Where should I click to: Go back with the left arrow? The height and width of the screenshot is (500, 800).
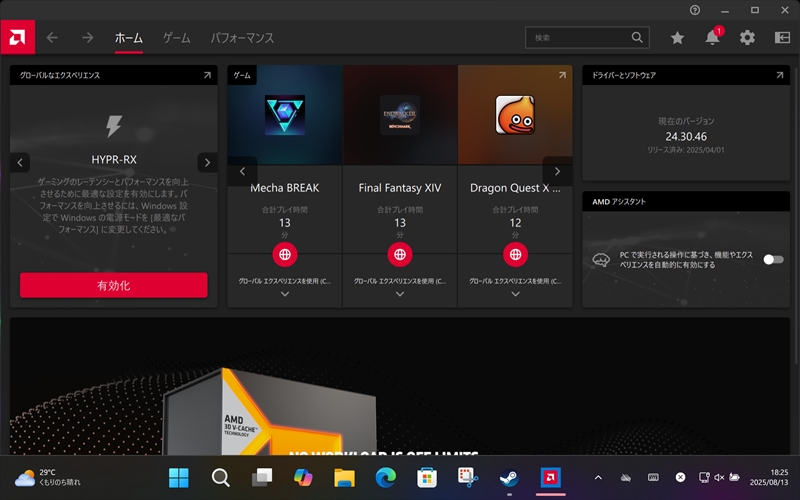click(52, 37)
